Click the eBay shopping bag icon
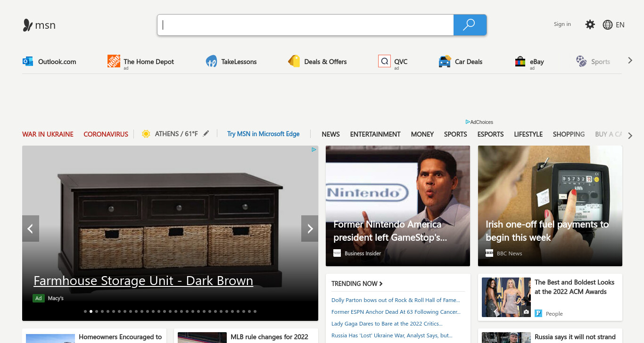The image size is (644, 343). pyautogui.click(x=520, y=62)
